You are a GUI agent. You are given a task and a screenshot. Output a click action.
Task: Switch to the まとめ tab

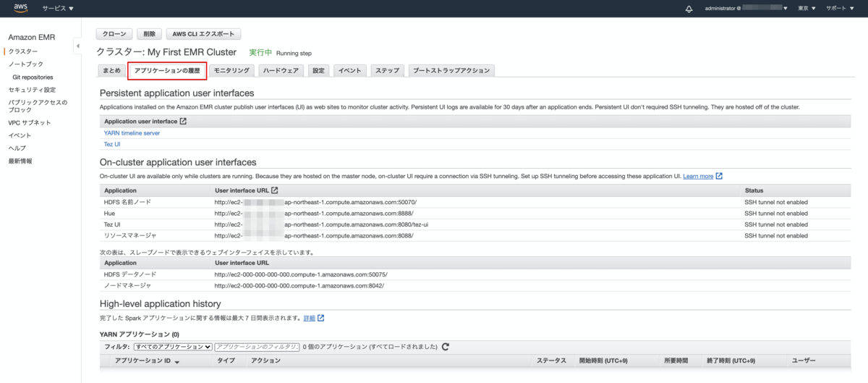tap(112, 70)
